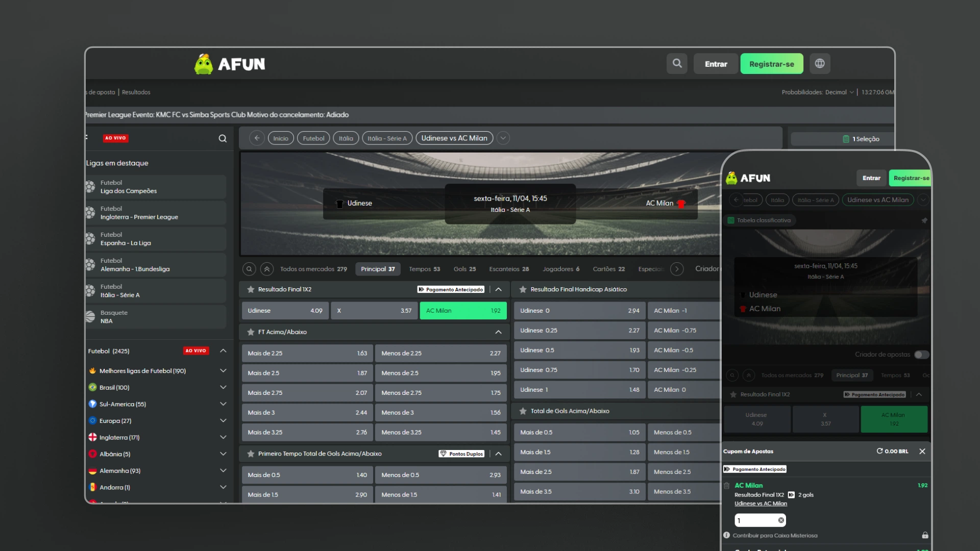Screen dimensions: 980x551
Task: Collapse the FT Acima/Abaixo market
Action: pyautogui.click(x=498, y=332)
